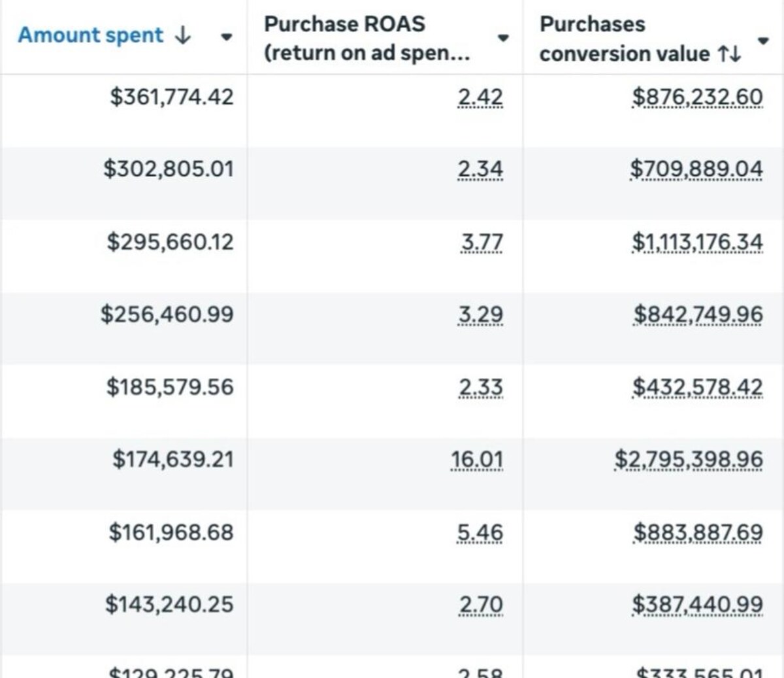Viewport: 784px width, 678px height.
Task: Sort by the Amount spent column header
Action: tap(90, 35)
